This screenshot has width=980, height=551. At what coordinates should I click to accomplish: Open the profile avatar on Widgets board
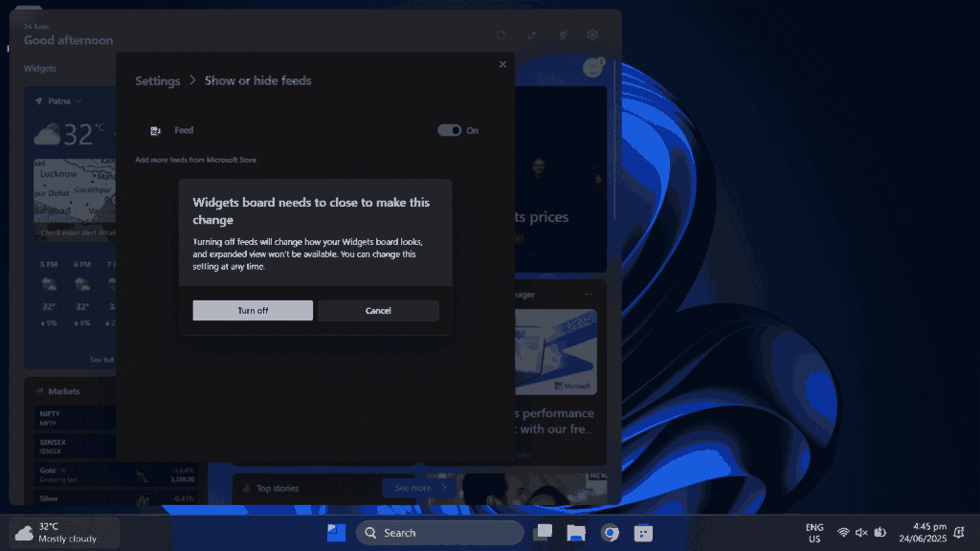[592, 67]
